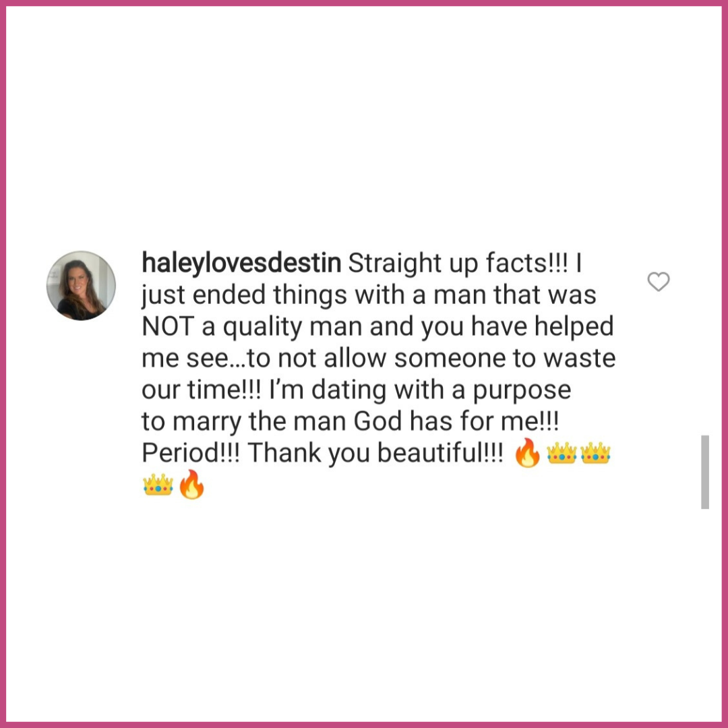
Task: Click the capitalized word 'NOT'
Action: pos(167,326)
